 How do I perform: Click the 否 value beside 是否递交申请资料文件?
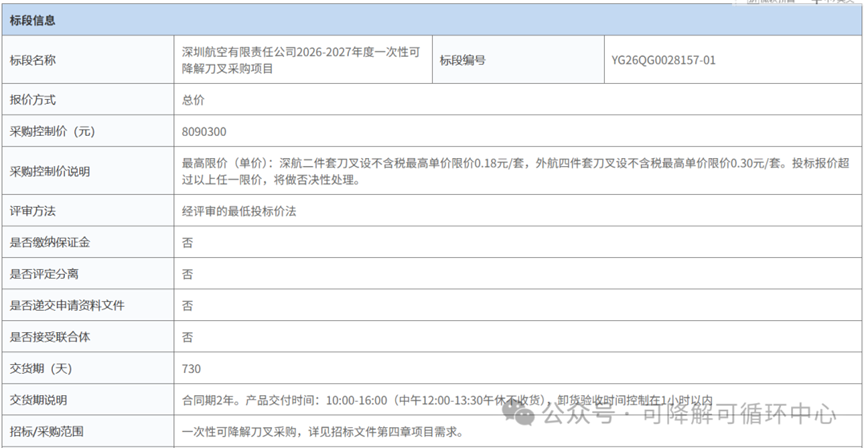187,305
